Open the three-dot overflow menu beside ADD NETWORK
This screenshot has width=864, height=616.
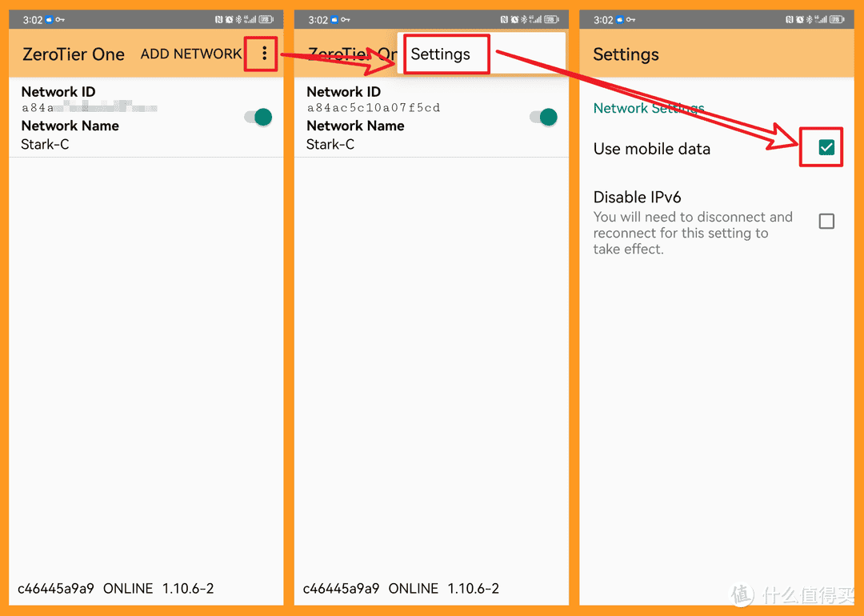[264, 54]
